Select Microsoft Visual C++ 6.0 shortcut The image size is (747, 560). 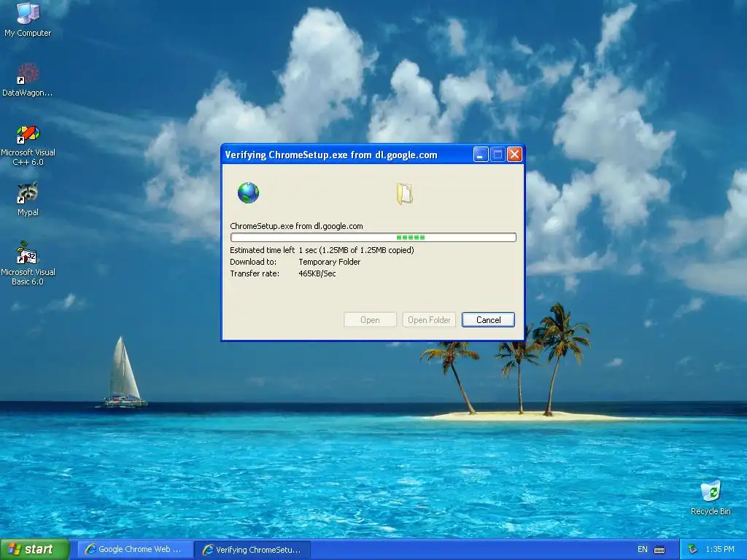[x=28, y=145]
